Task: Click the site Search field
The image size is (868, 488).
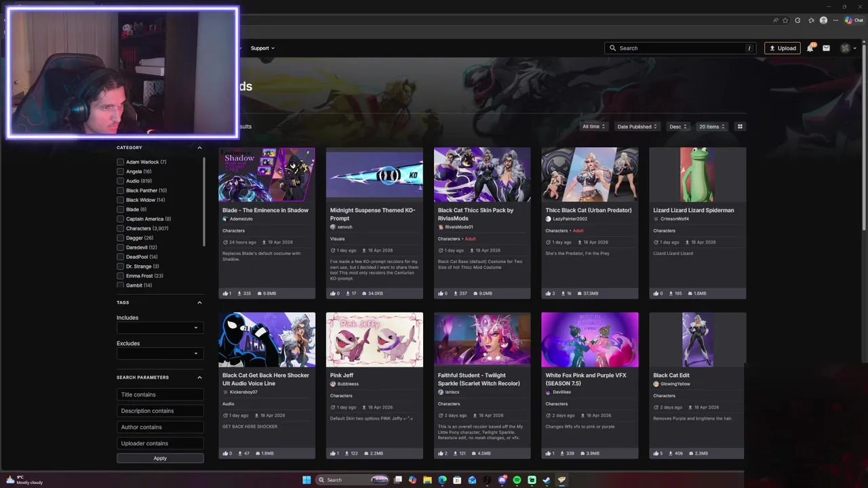Action: pos(681,48)
